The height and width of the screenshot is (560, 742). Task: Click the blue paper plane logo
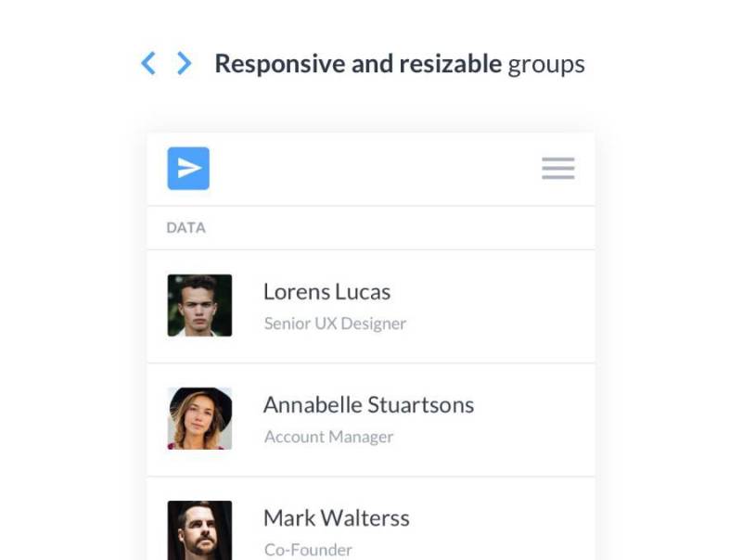(x=188, y=169)
